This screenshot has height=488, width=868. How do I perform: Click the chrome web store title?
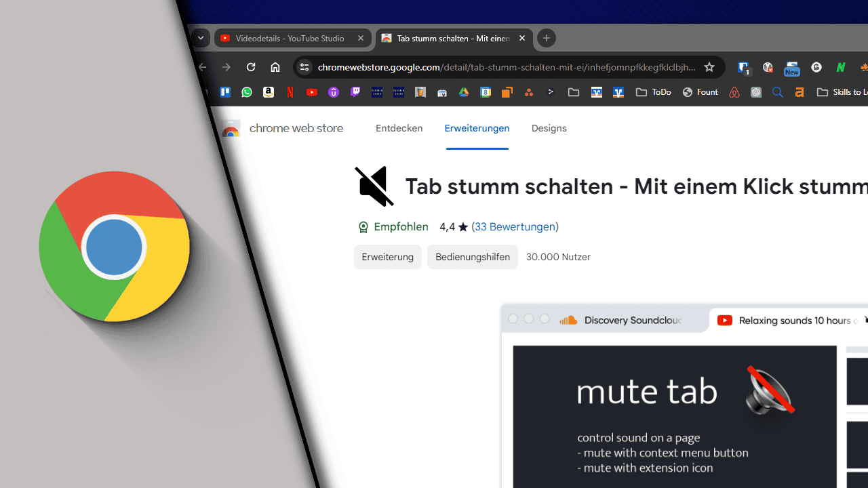coord(296,128)
